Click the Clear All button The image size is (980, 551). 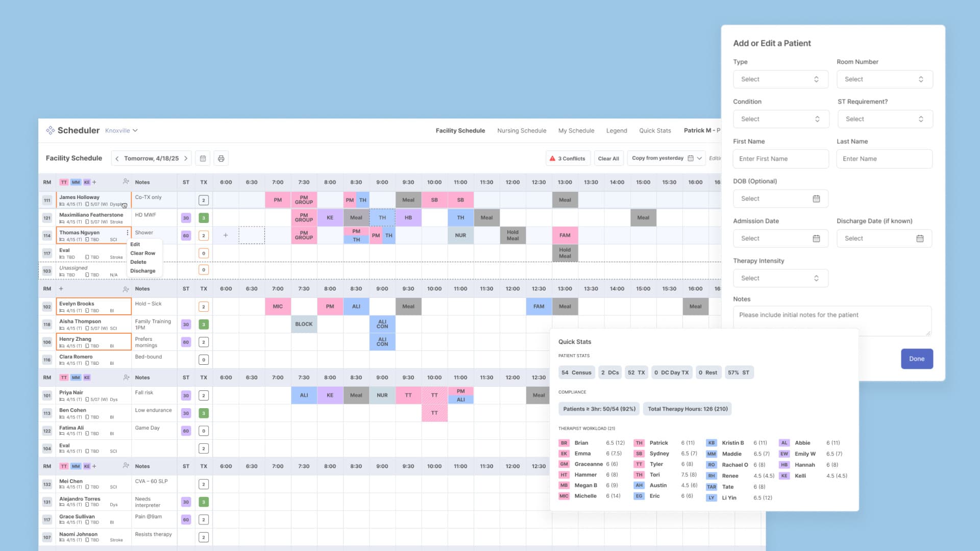tap(608, 159)
